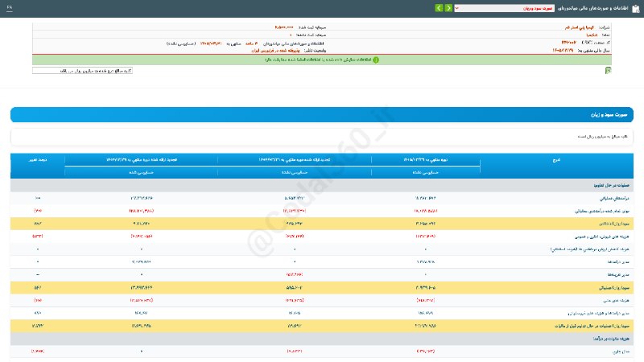Viewport: 644px width, 362px height.
Task: Click the 'سایر هزینه‌ها' row label
Action: [618, 274]
